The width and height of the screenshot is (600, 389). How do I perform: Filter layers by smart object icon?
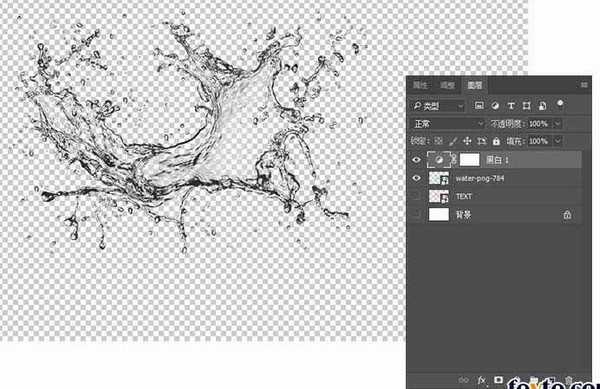[542, 106]
